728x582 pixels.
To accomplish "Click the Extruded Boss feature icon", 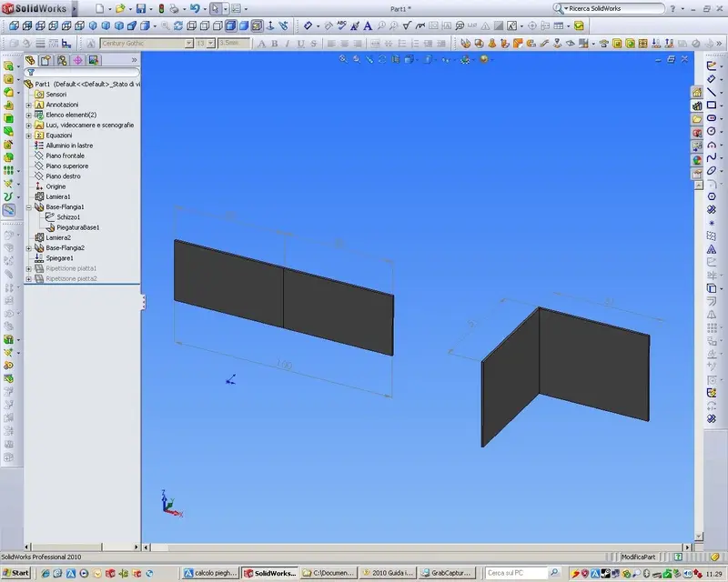I will pos(8,65).
